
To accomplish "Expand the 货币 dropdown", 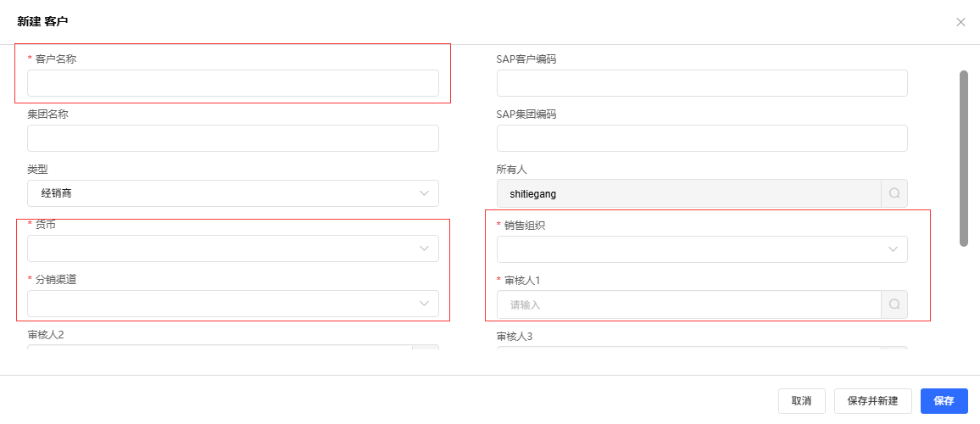I will click(x=233, y=248).
